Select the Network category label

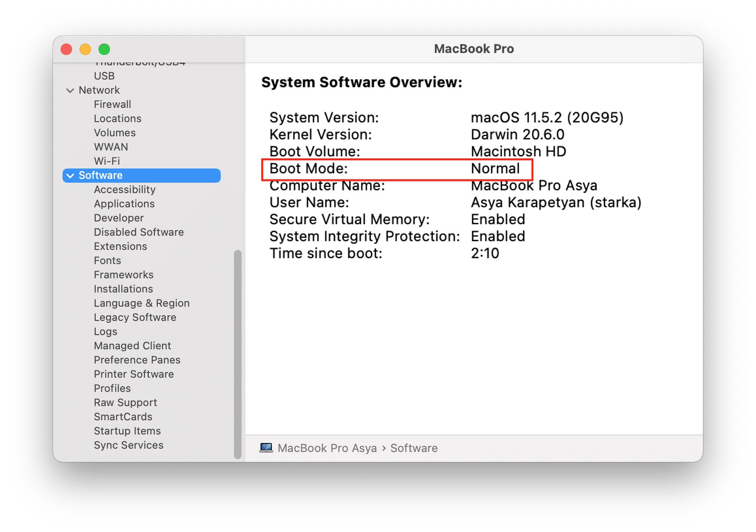tap(99, 90)
